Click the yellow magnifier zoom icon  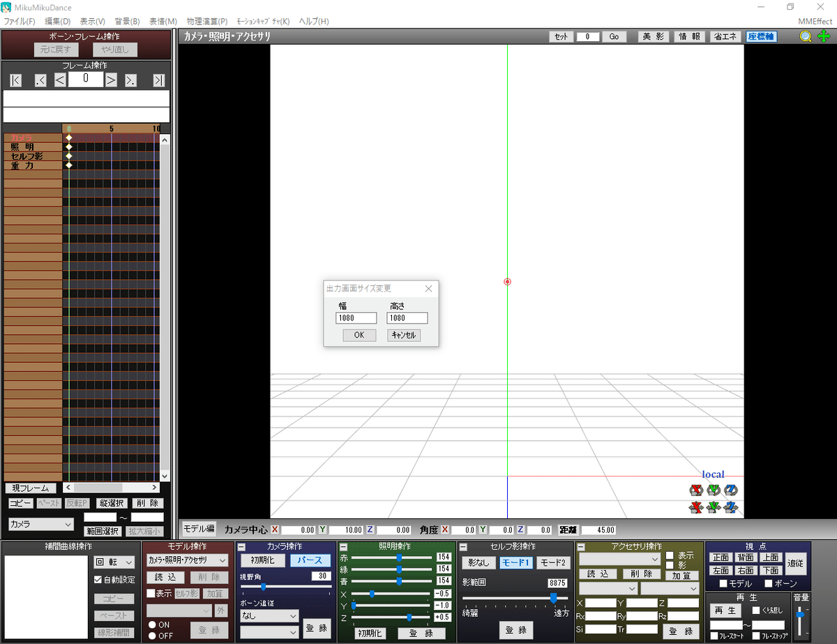[x=806, y=37]
